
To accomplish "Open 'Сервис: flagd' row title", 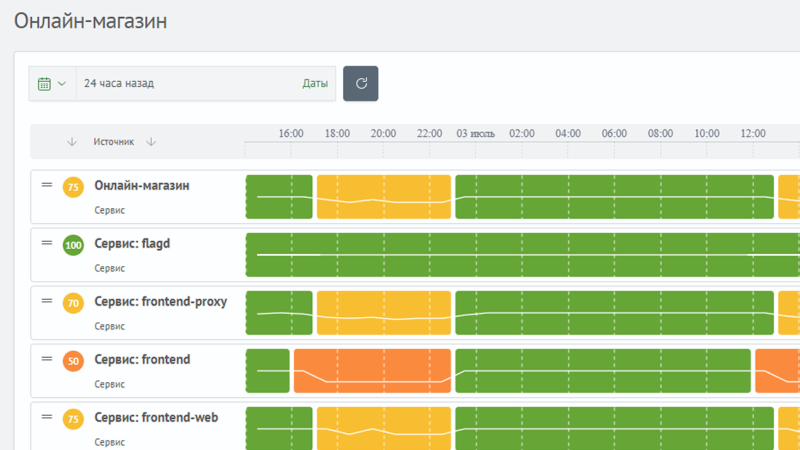I will tap(132, 244).
